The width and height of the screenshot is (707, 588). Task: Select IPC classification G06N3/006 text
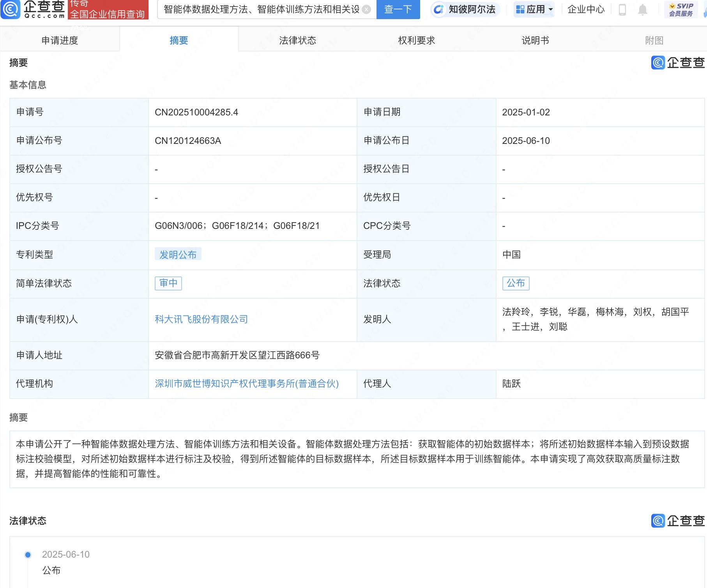(179, 226)
